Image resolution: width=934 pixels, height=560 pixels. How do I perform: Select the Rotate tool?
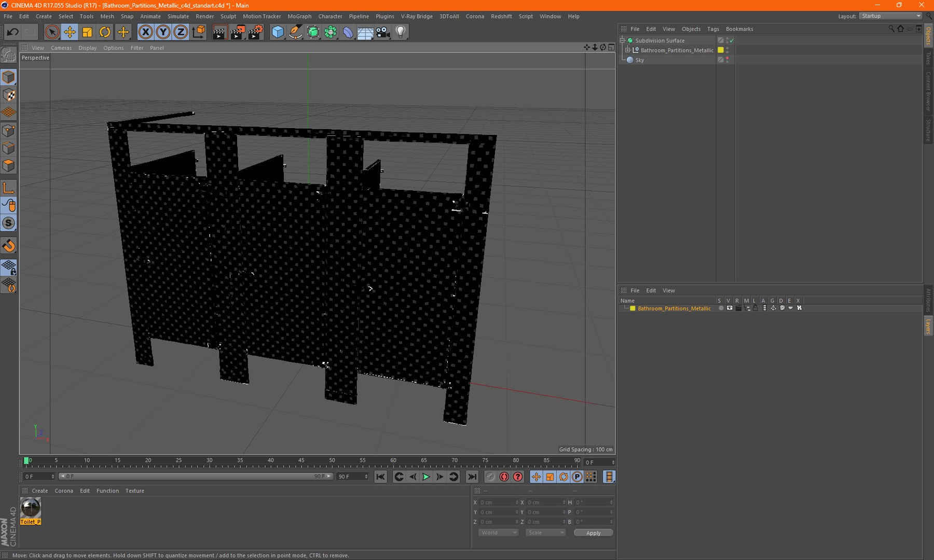(105, 32)
